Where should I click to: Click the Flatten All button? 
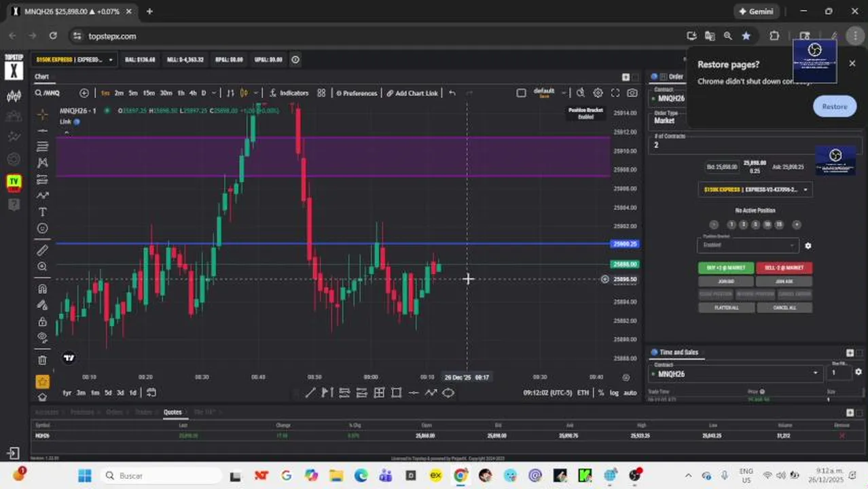[x=726, y=308]
